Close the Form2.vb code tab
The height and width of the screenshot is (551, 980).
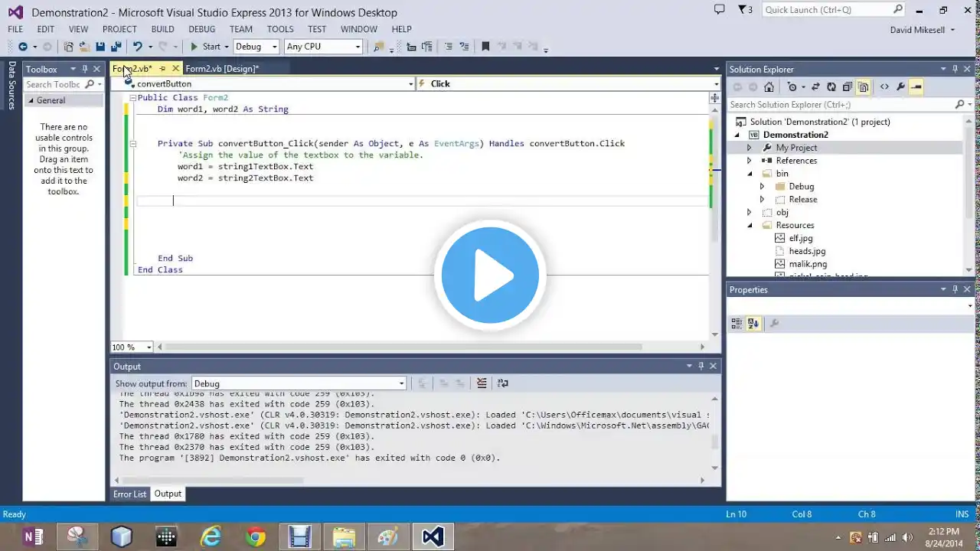click(175, 69)
